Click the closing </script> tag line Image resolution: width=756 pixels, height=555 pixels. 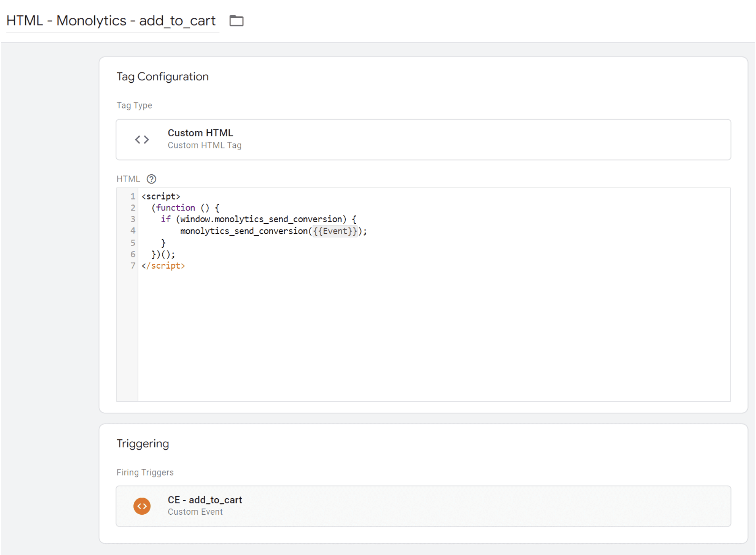[x=163, y=266]
